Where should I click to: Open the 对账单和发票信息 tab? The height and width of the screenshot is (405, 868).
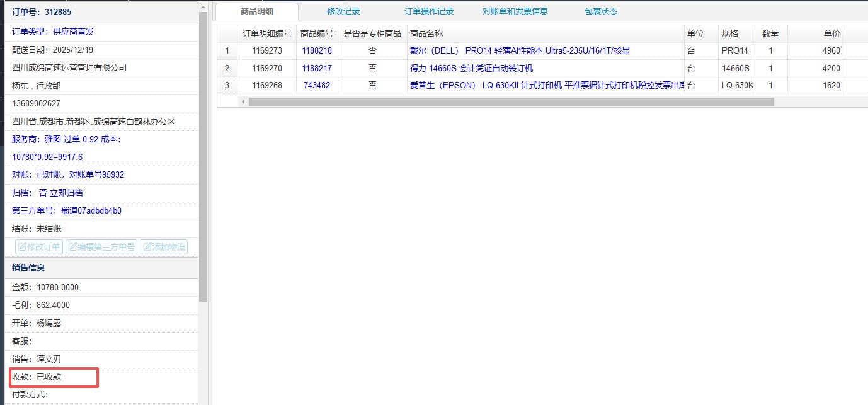[515, 11]
